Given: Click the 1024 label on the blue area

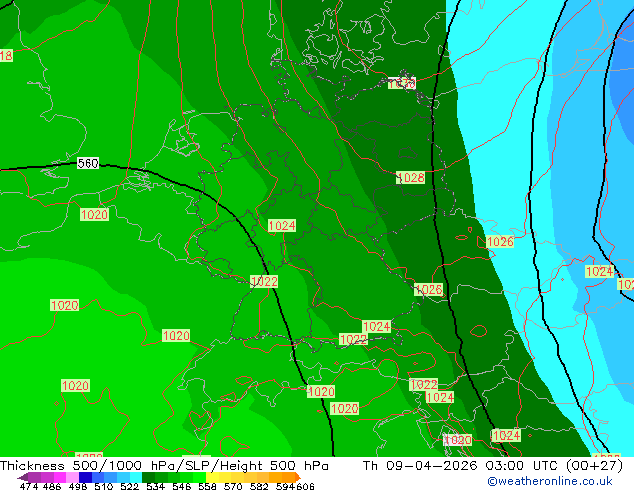Looking at the screenshot, I should 600,271.
